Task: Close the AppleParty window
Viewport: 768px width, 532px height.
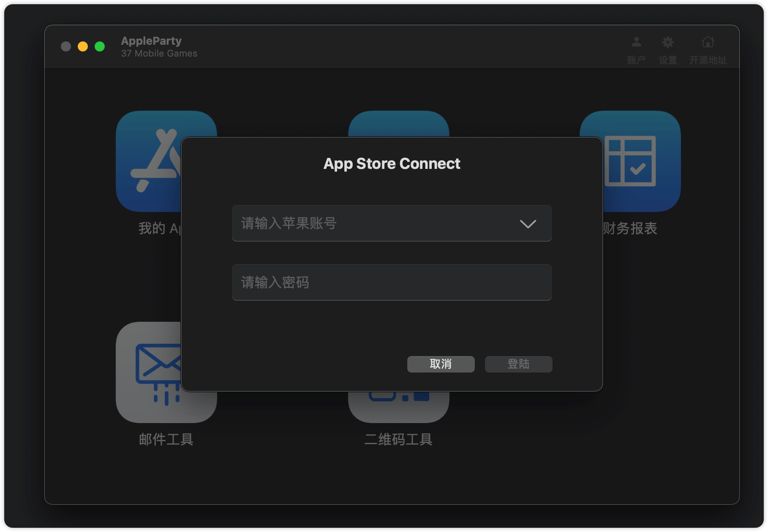Action: click(66, 46)
